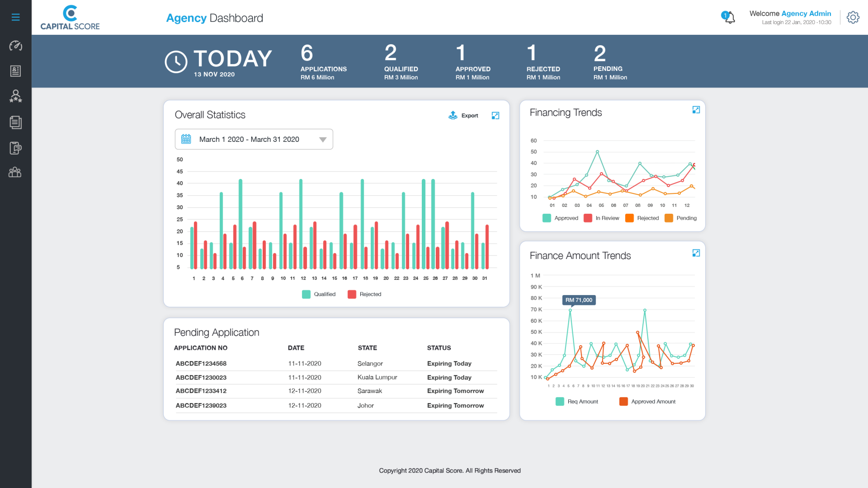Click the RM 71,000 data point marker
The width and height of the screenshot is (868, 488).
pyautogui.click(x=571, y=309)
